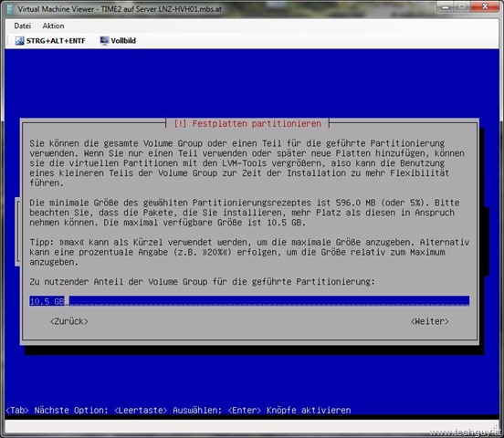Open the Datei menu
The width and height of the screenshot is (504, 438).
[x=22, y=26]
